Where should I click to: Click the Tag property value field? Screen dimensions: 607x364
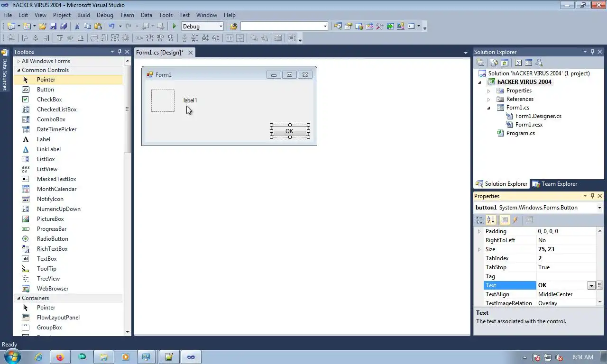click(566, 276)
